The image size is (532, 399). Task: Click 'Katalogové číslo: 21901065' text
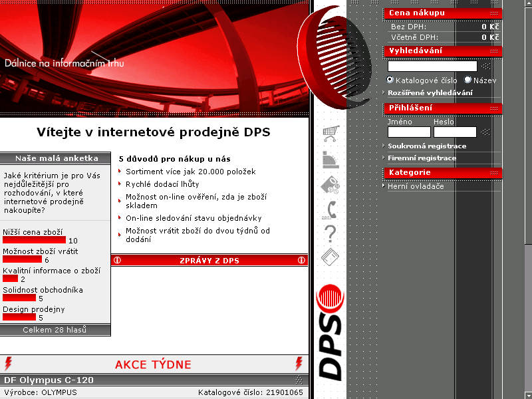[x=251, y=392]
